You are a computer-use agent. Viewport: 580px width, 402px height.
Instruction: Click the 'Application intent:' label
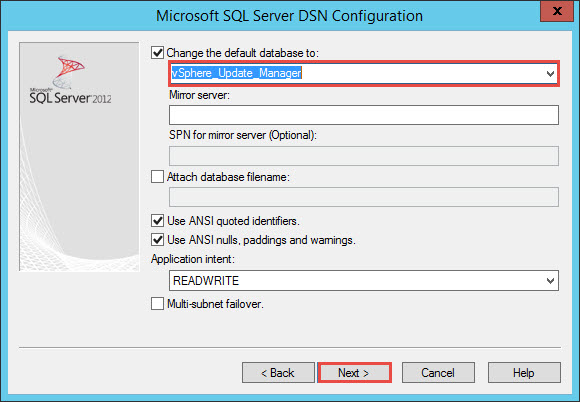click(193, 259)
